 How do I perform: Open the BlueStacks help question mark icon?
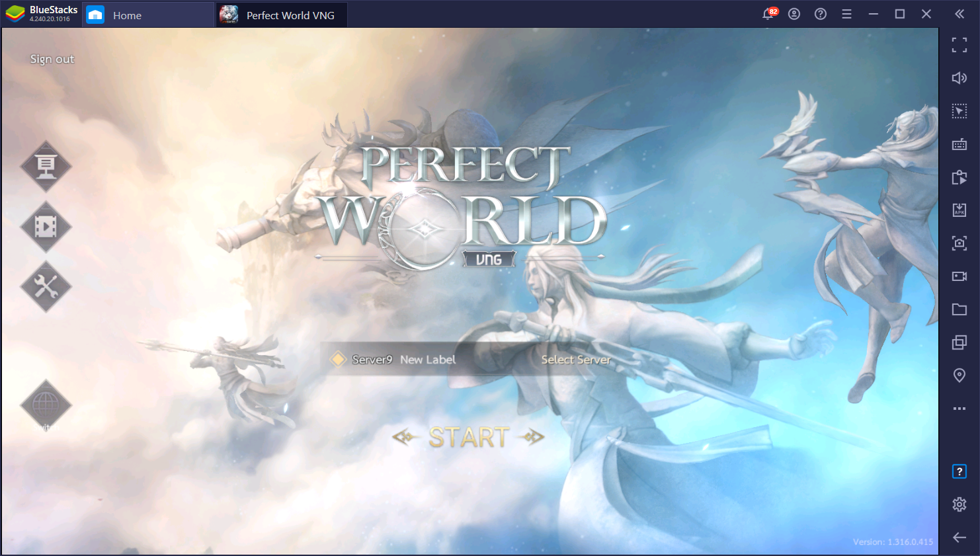click(821, 14)
